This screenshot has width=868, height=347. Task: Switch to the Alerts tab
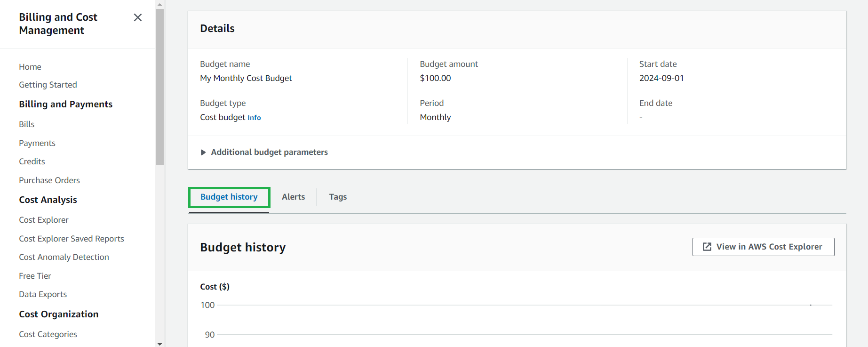(x=293, y=197)
